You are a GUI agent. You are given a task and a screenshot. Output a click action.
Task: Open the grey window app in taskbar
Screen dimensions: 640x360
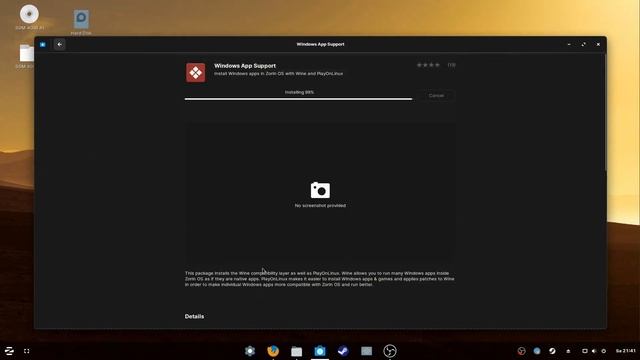pyautogui.click(x=367, y=351)
